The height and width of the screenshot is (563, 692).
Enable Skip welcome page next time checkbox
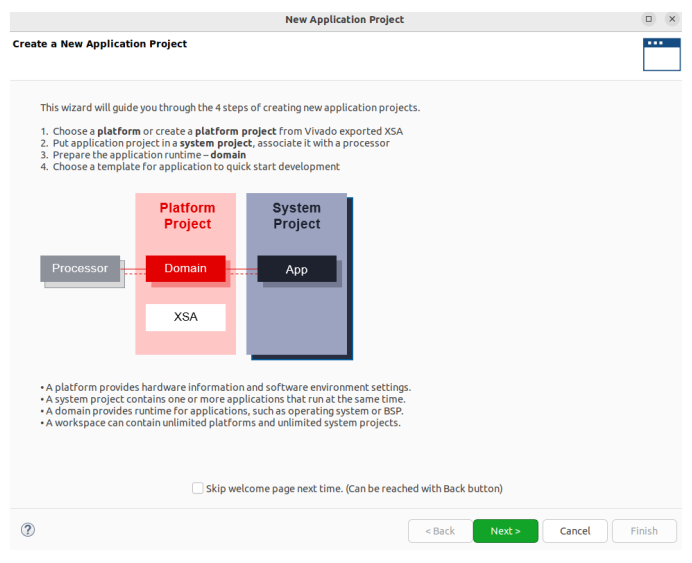(198, 488)
